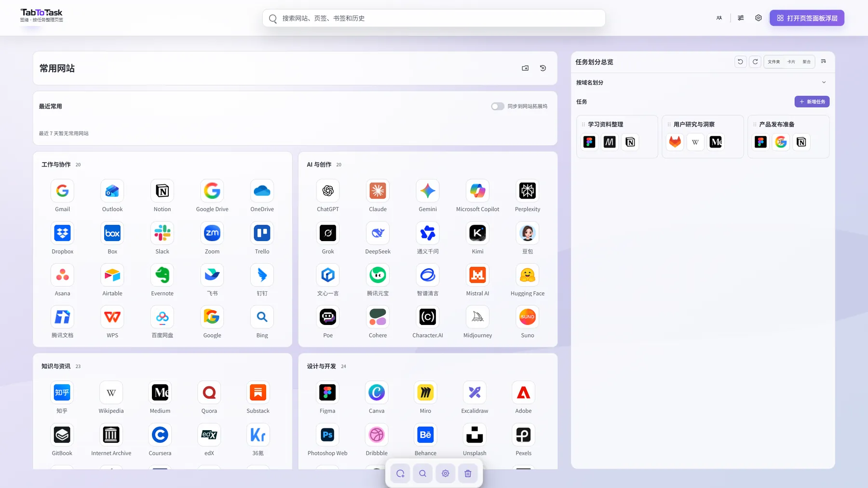Image resolution: width=868 pixels, height=488 pixels.
Task: Expand the 按域名划分 chevron
Action: coord(824,82)
